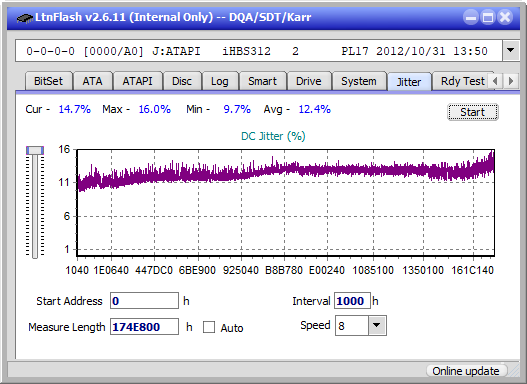Click the LtnFlash chip icon in title bar
The image size is (527, 384).
[x=25, y=18]
